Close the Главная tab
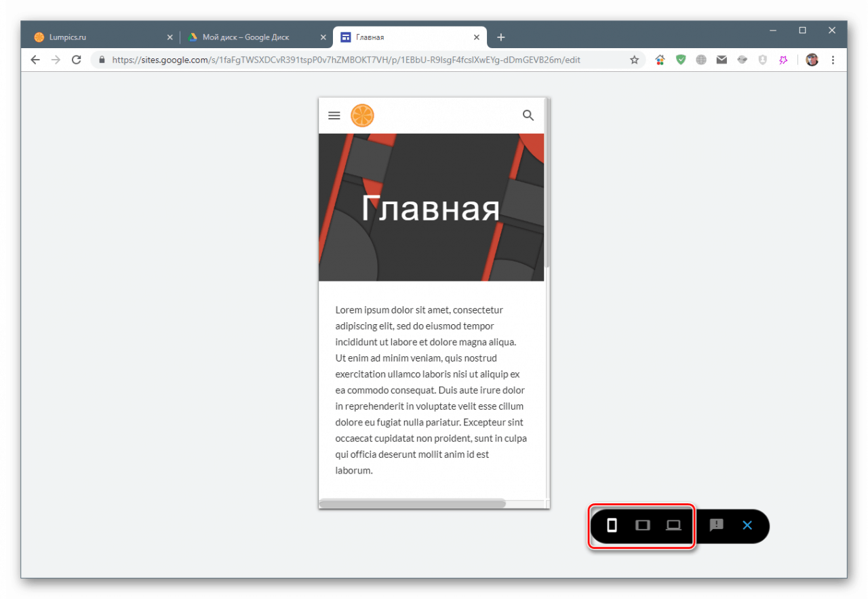Image resolution: width=868 pixels, height=599 pixels. point(477,37)
